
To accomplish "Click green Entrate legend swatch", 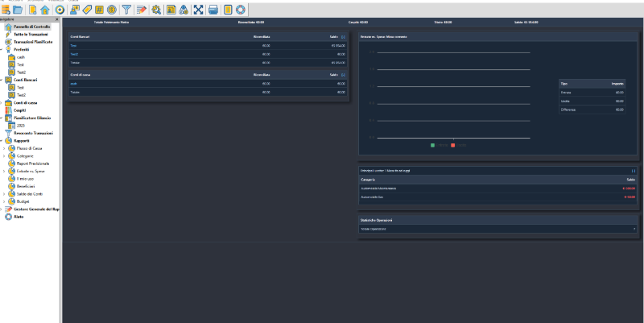I will click(x=432, y=145).
